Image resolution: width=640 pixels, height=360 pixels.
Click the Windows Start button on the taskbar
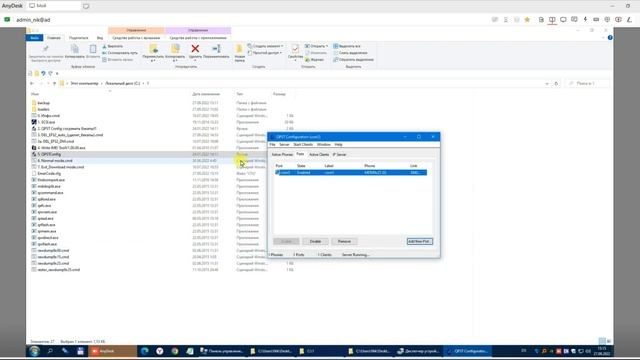(x=34, y=351)
